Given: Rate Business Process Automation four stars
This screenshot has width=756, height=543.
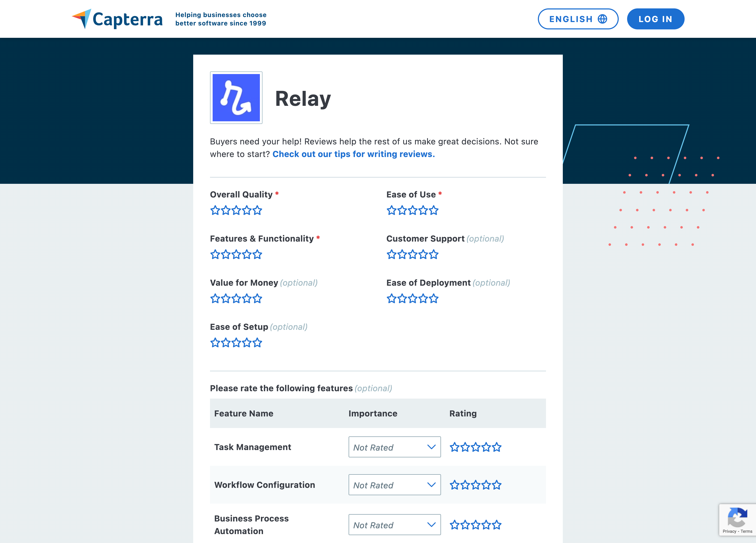Looking at the screenshot, I should (x=486, y=525).
